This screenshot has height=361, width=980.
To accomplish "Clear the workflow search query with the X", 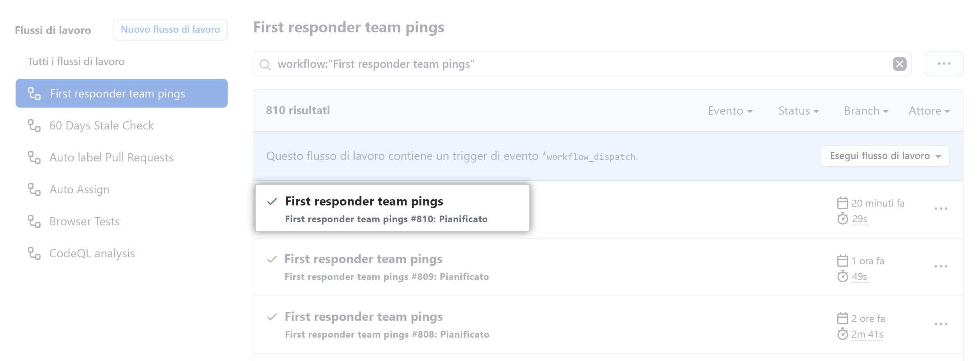I will (x=900, y=64).
